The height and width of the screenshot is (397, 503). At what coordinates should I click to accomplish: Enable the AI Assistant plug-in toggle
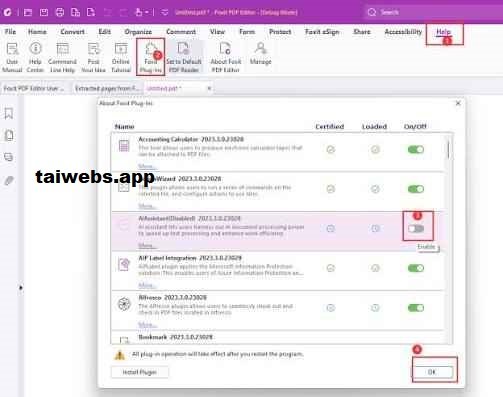(416, 229)
